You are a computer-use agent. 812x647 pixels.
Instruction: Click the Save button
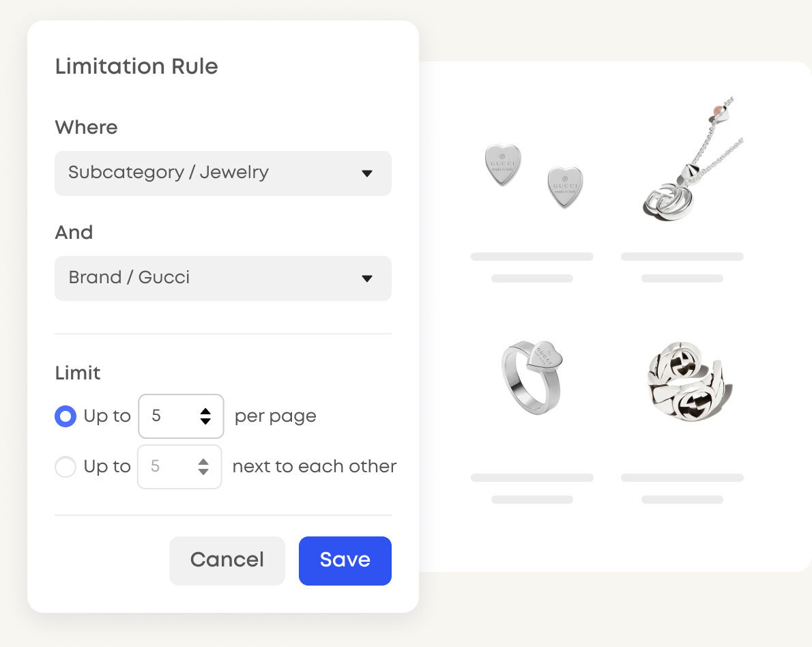(345, 560)
